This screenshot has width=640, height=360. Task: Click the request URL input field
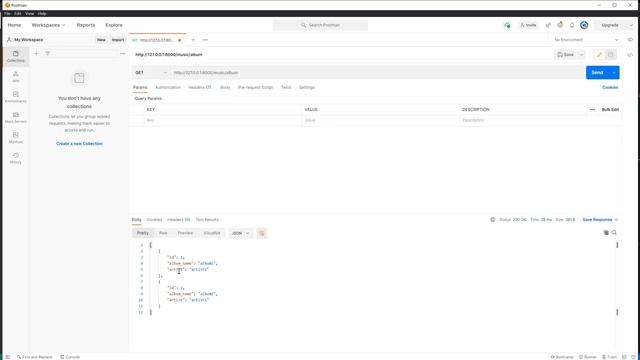pyautogui.click(x=378, y=73)
